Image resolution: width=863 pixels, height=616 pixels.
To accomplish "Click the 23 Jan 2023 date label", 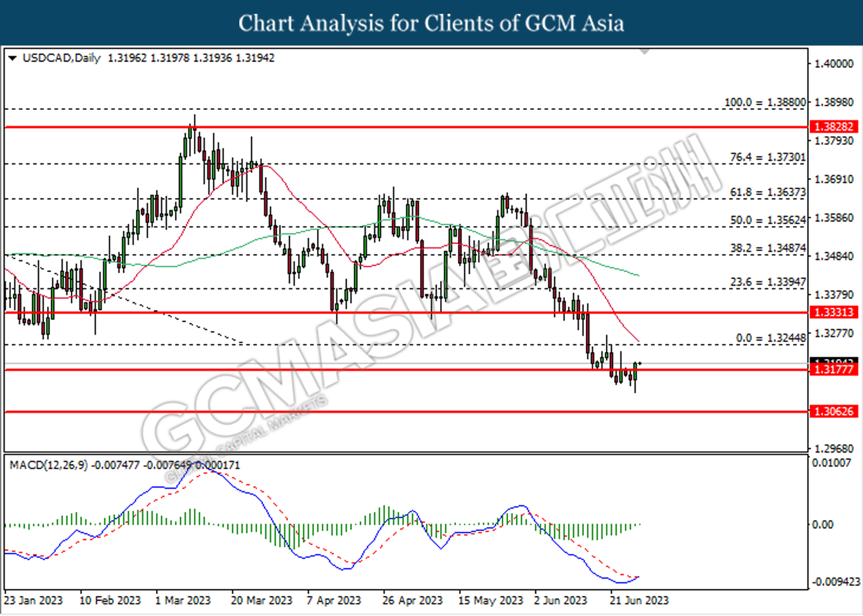I will (33, 600).
